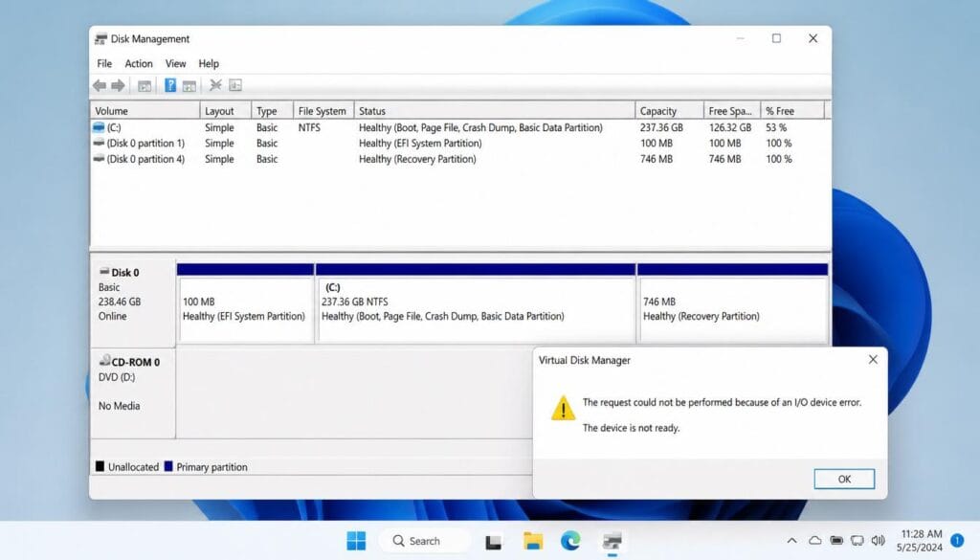980x560 pixels.
Task: Click the crossed-out X toolbar icon
Action: [215, 85]
